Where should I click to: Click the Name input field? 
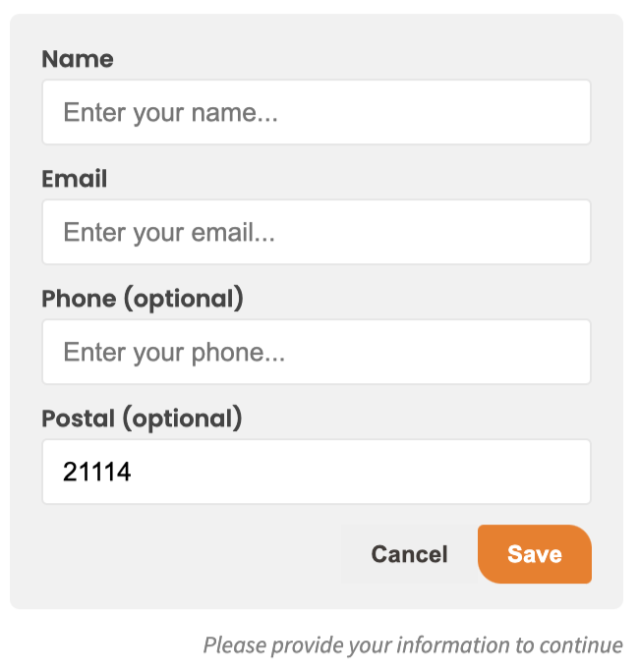pyautogui.click(x=316, y=113)
